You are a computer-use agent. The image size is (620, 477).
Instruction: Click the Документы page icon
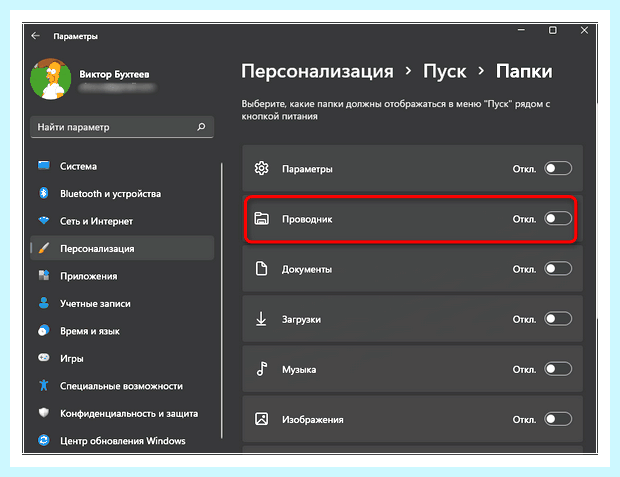tap(261, 268)
